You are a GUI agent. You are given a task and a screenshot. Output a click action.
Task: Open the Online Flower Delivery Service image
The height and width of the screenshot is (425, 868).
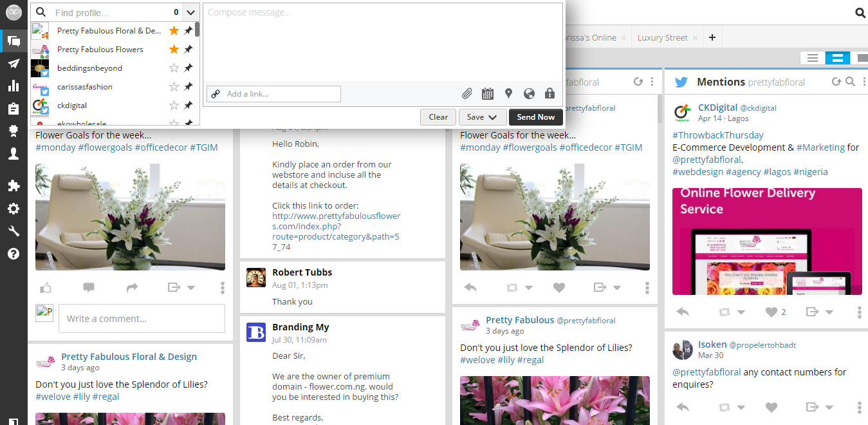(x=767, y=241)
